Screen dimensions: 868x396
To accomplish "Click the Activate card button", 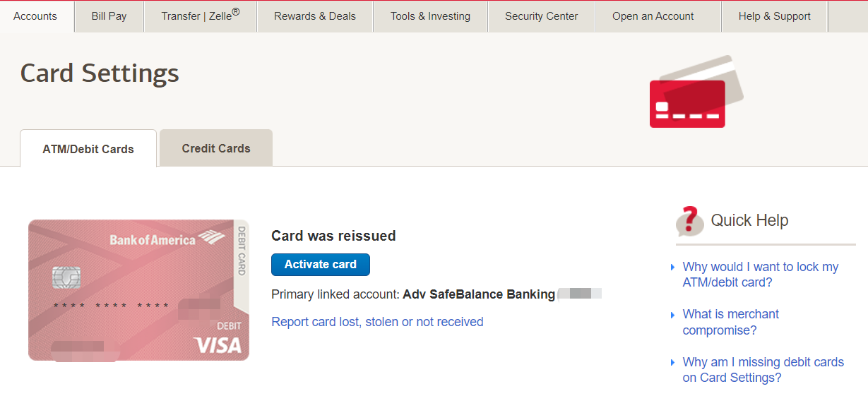I will pyautogui.click(x=321, y=265).
